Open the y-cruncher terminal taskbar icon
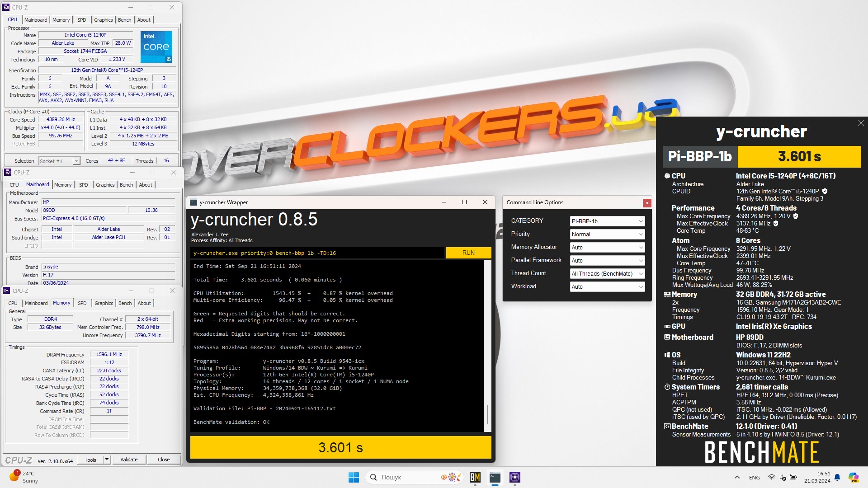This screenshot has width=868, height=488. coord(495,477)
